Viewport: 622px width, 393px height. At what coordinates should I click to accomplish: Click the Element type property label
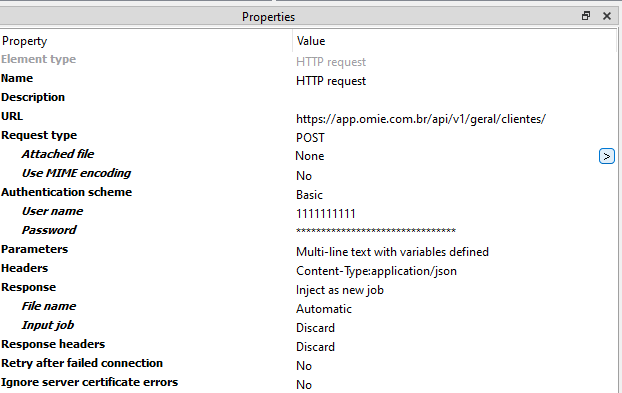coord(38,59)
